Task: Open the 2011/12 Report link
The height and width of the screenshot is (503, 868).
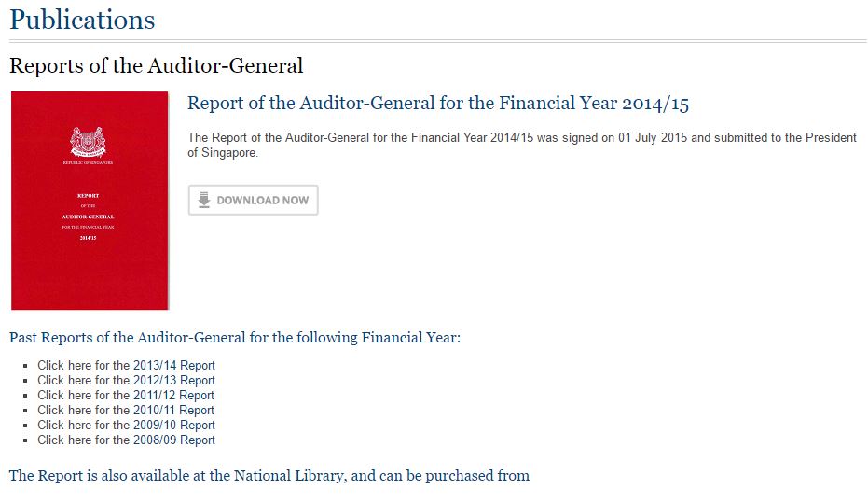Action: (x=126, y=396)
